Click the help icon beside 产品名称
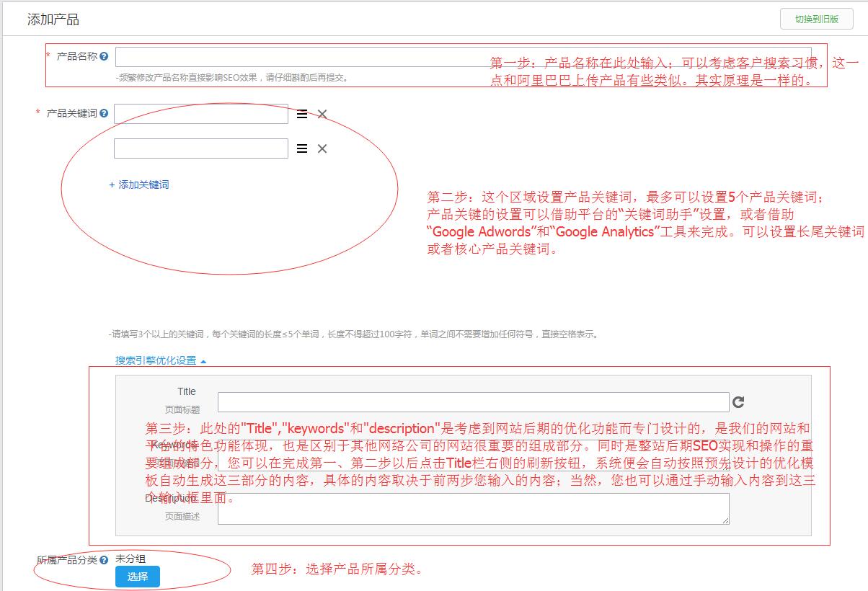This screenshot has height=591, width=868. click(x=105, y=56)
